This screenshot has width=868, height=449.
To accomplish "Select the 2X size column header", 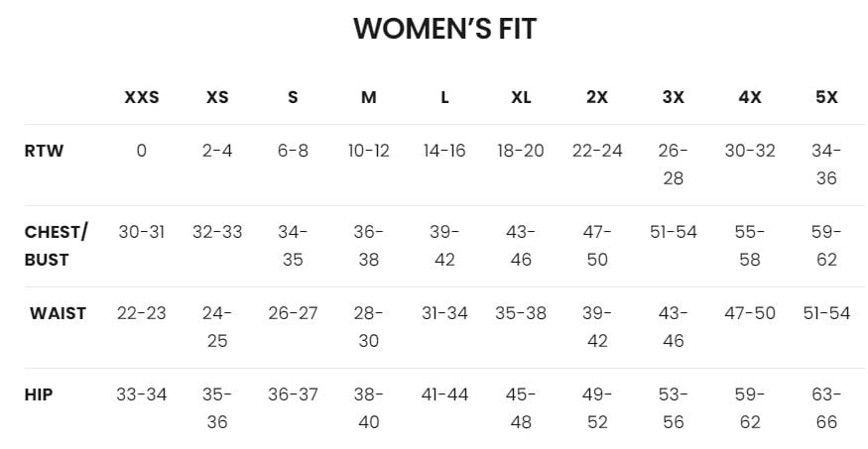I will (x=597, y=97).
